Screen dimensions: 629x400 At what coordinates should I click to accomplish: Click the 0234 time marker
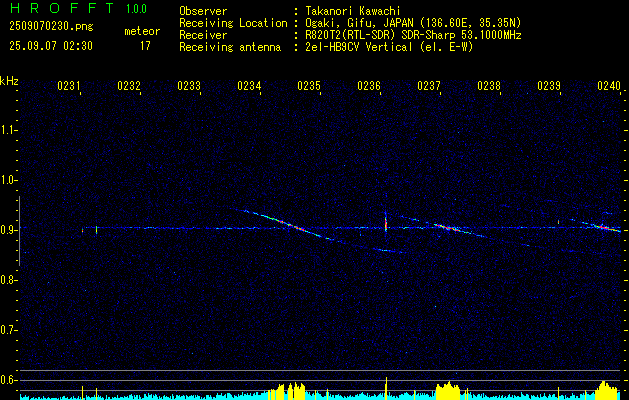(249, 85)
